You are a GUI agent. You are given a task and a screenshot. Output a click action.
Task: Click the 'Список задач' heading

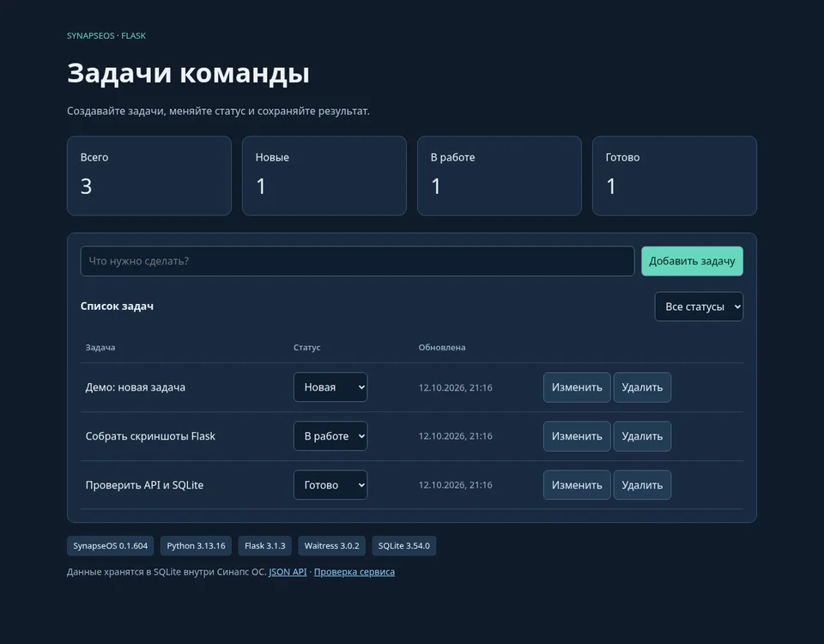(x=117, y=306)
